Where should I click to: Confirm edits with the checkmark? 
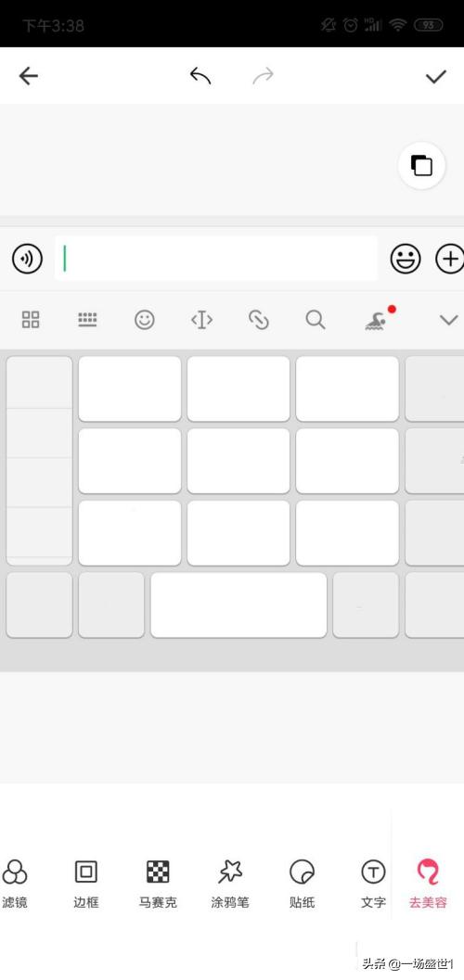coord(436,76)
